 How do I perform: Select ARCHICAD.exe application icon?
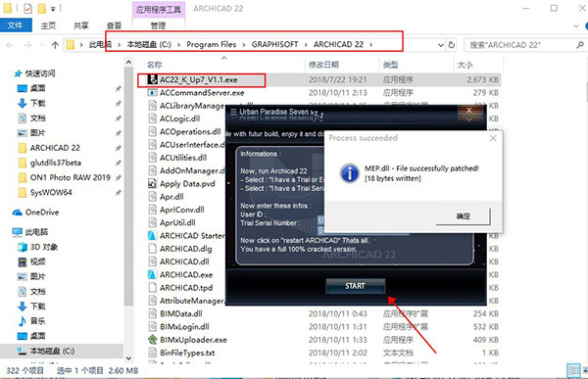[x=152, y=274]
